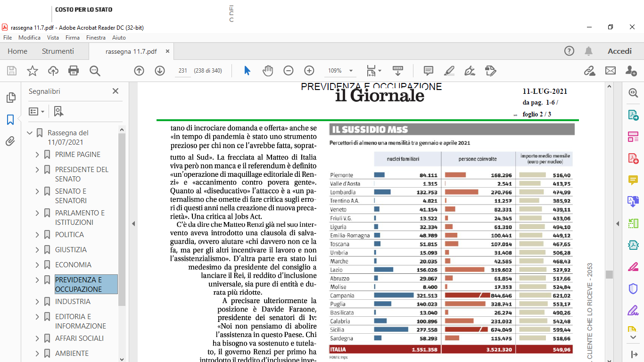The height and width of the screenshot is (362, 644).
Task: Select the GIUSTIZIA bookmark
Action: (x=71, y=250)
